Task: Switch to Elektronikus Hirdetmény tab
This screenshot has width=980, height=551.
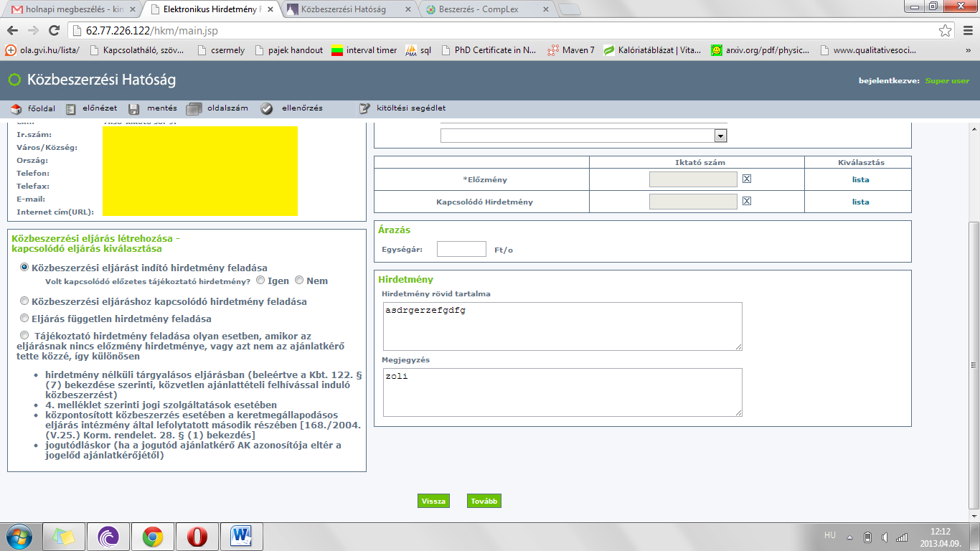Action: pos(212,9)
